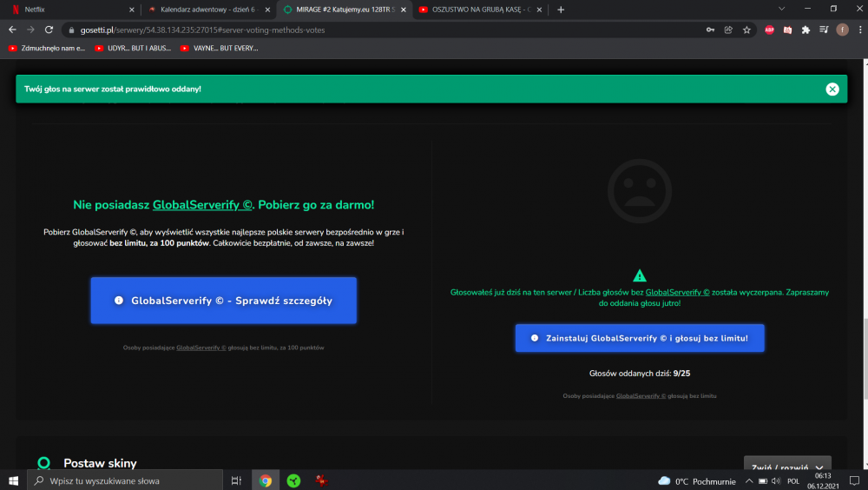Open the red calendar extension icon

tap(788, 30)
